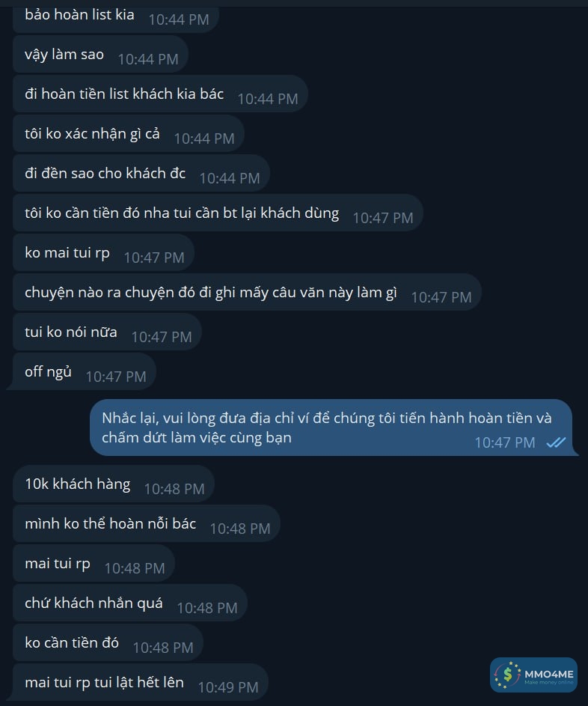
Task: Click the MMO4ME watermark logo
Action: (533, 675)
